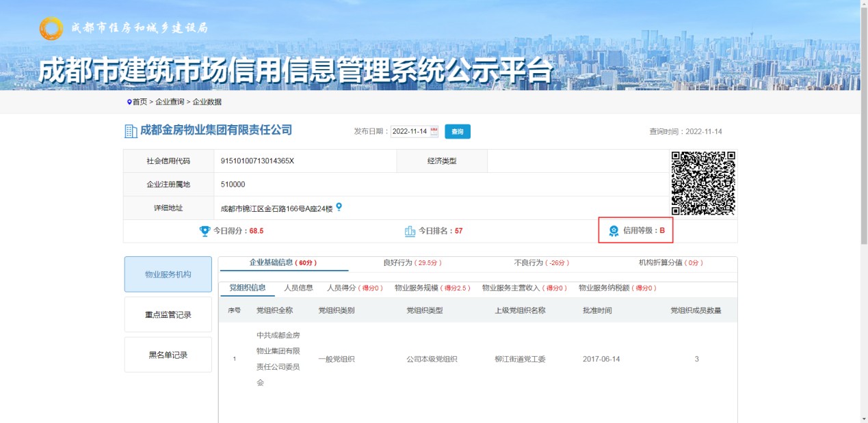Open 企业查询 breadcrumb link
The height and width of the screenshot is (423, 868).
(x=170, y=102)
